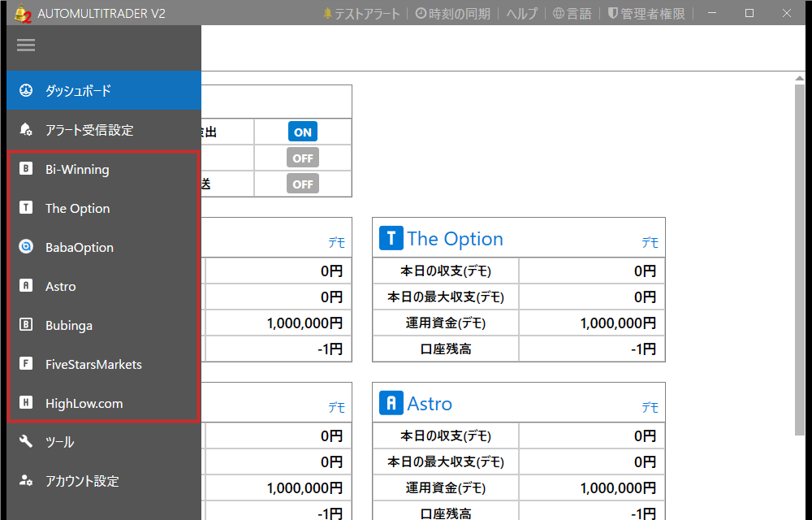Click the Bubinga B icon in sidebar
The height and width of the screenshot is (520, 812).
(26, 325)
